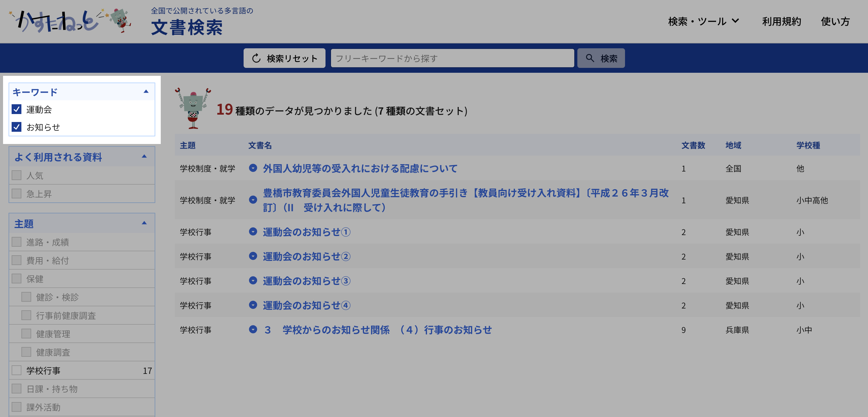Viewport: 868px width, 417px height.
Task: Collapse the キーワード panel
Action: 146,91
